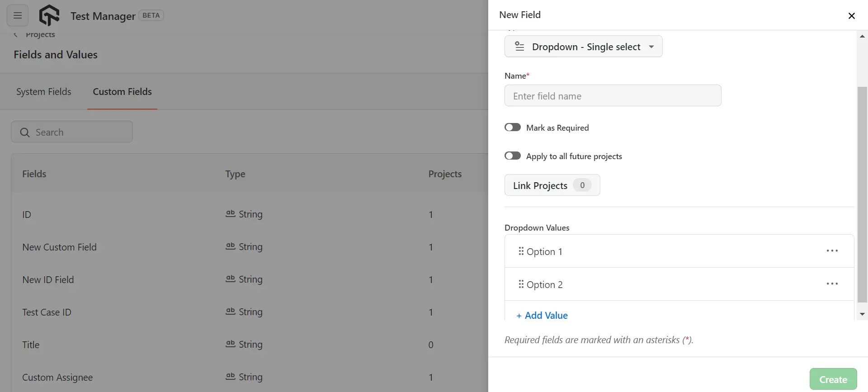Click the Enter field name input
The image size is (868, 392).
pyautogui.click(x=613, y=96)
